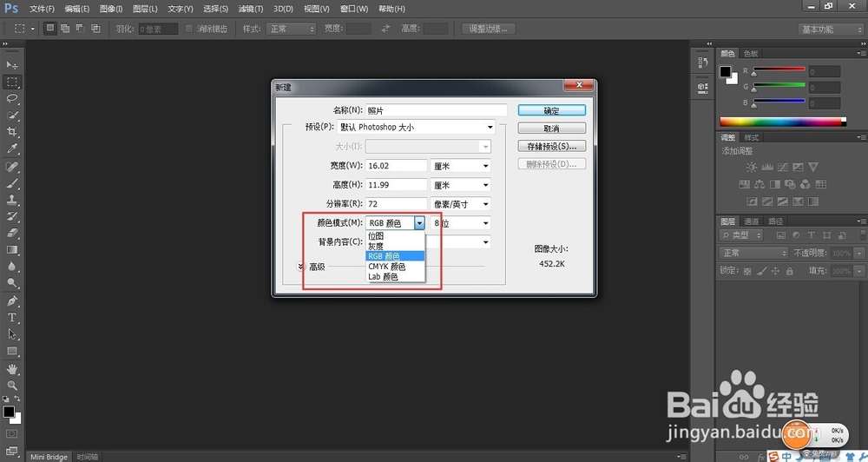Select the Blur tool
868x462 pixels.
click(x=11, y=266)
